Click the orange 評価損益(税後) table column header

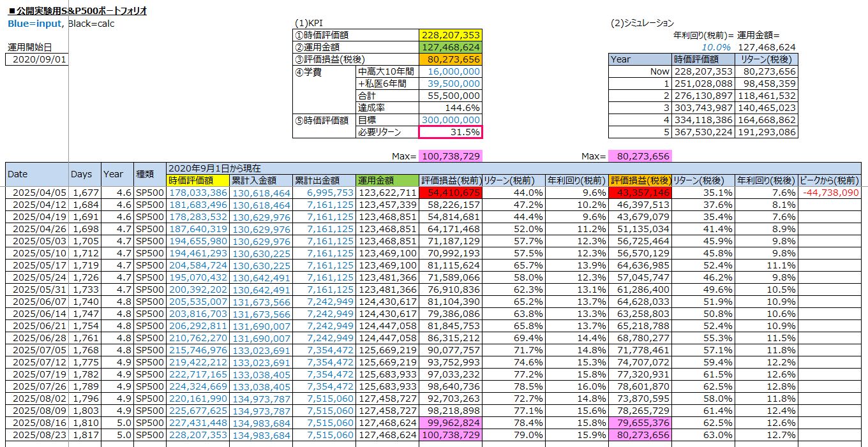[640, 180]
